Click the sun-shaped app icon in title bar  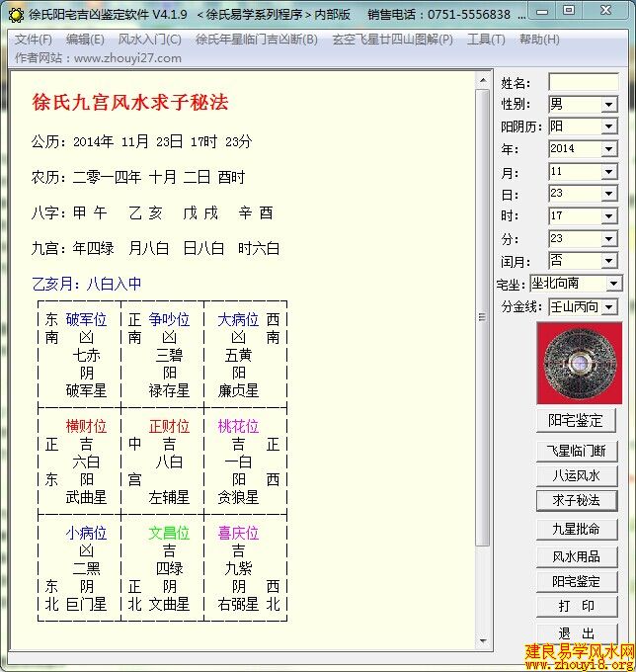pos(16,15)
